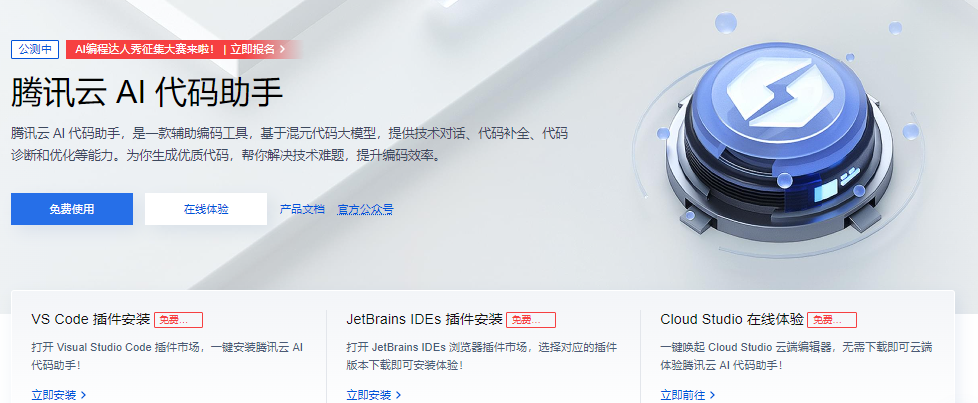This screenshot has width=978, height=403.
Task: Click the 公测中 beta badge
Action: pyautogui.click(x=35, y=49)
